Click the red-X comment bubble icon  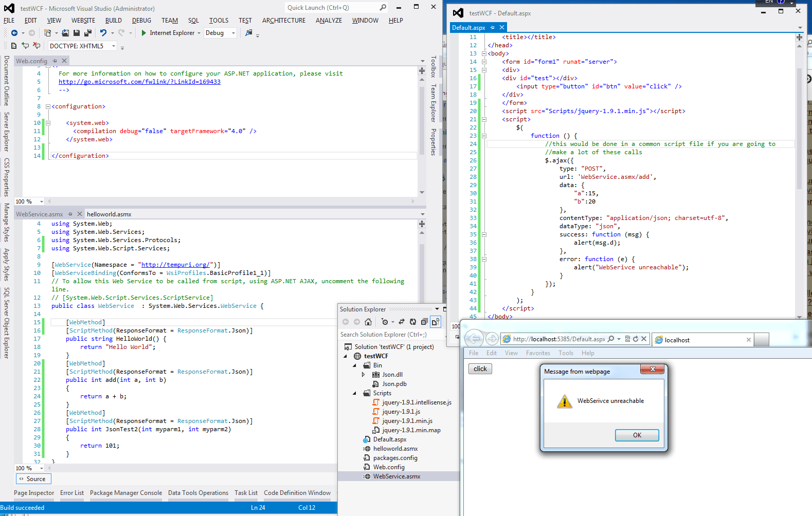click(x=37, y=46)
